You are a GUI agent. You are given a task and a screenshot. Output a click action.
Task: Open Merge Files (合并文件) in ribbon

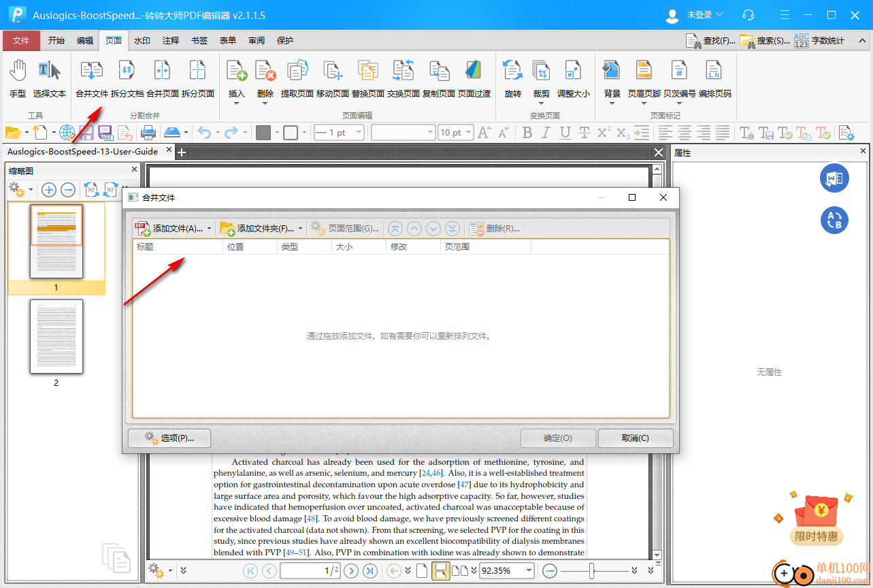tap(92, 78)
